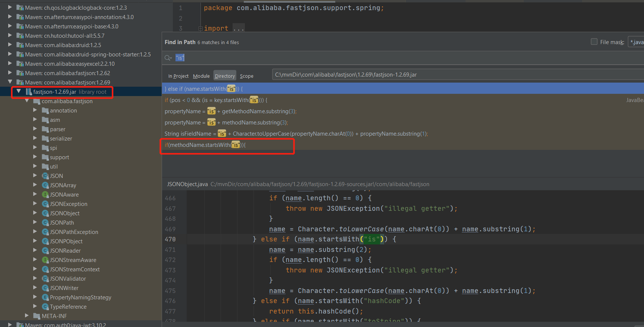The image size is (644, 327).
Task: Enable the File mask checkbox
Action: click(x=594, y=42)
